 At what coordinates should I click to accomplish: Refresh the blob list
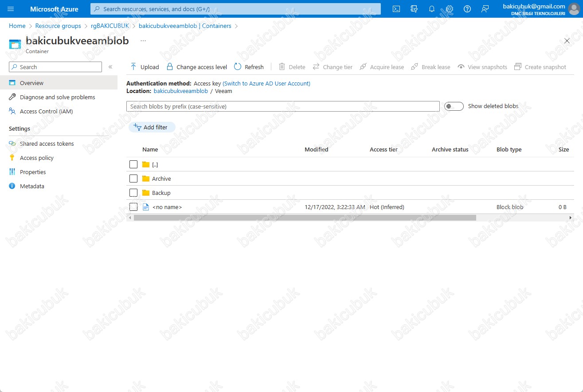pyautogui.click(x=249, y=67)
